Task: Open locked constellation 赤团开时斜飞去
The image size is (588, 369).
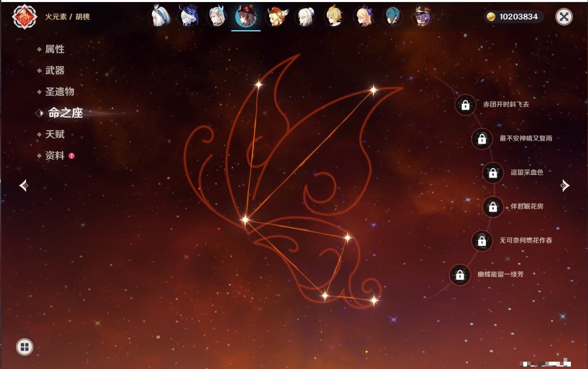Action: (465, 105)
